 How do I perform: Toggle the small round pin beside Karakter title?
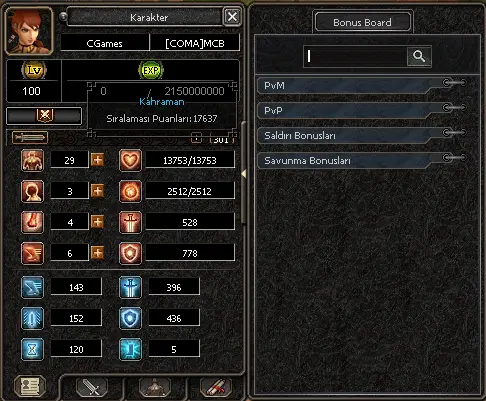[63, 16]
